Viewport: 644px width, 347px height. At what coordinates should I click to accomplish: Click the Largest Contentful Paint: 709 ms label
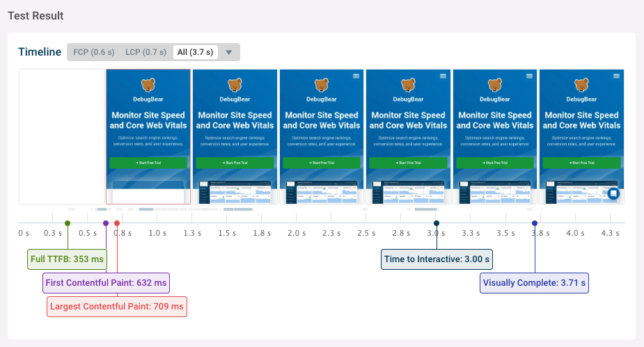pyautogui.click(x=117, y=307)
